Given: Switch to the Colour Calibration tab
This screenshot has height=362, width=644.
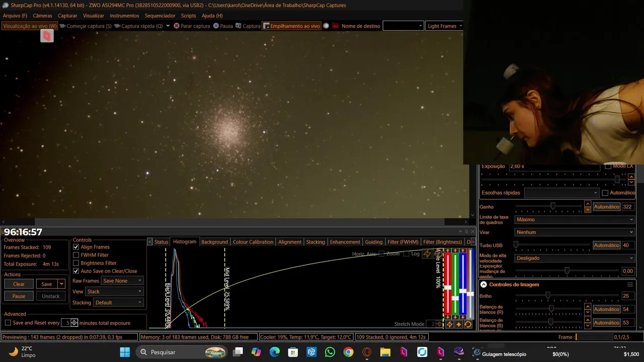Looking at the screenshot, I should pyautogui.click(x=253, y=242).
